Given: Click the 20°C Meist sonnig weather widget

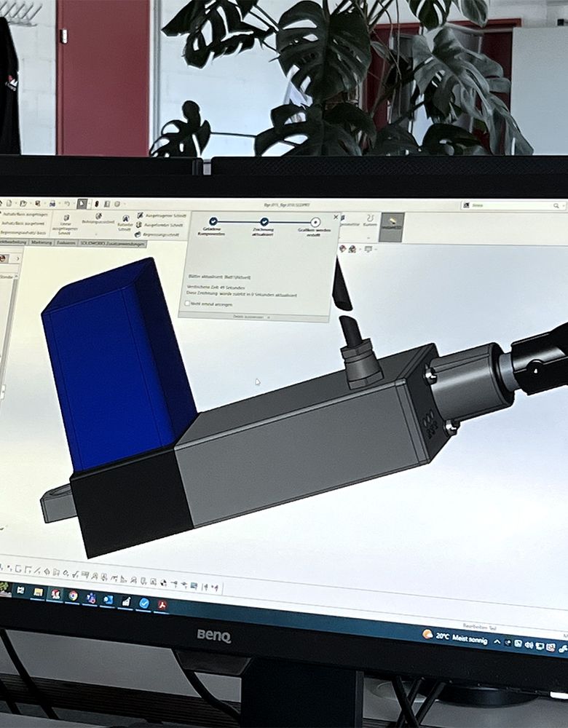Looking at the screenshot, I should click(454, 636).
